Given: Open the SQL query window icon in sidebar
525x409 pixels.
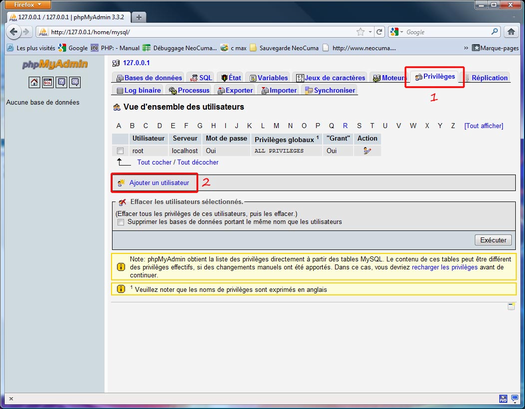Looking at the screenshot, I should tap(48, 82).
